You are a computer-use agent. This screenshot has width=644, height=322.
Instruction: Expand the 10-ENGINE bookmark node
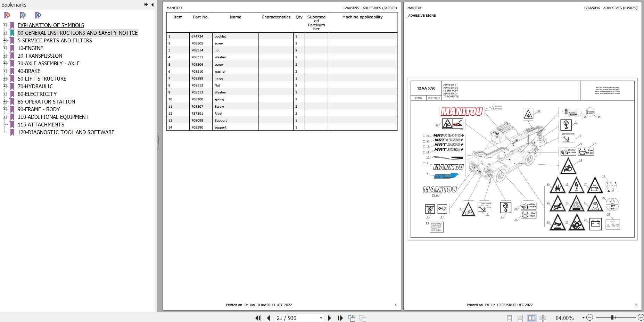tap(5, 48)
